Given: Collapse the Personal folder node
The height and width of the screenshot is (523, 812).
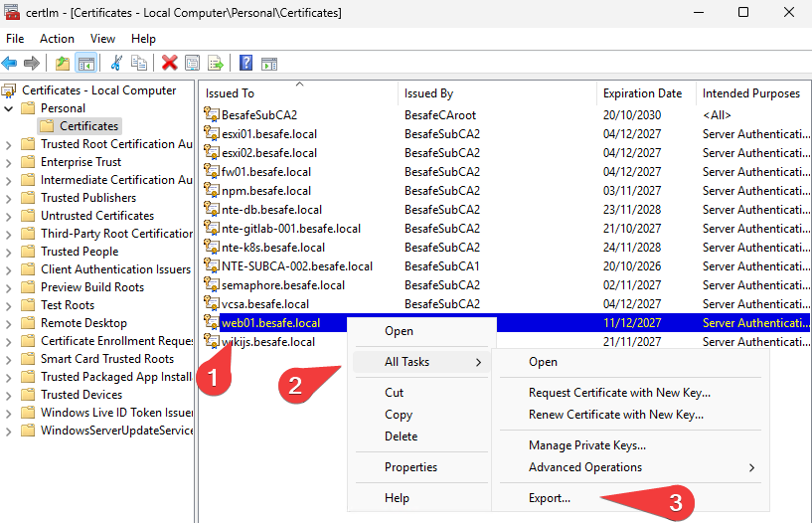Looking at the screenshot, I should 8,108.
